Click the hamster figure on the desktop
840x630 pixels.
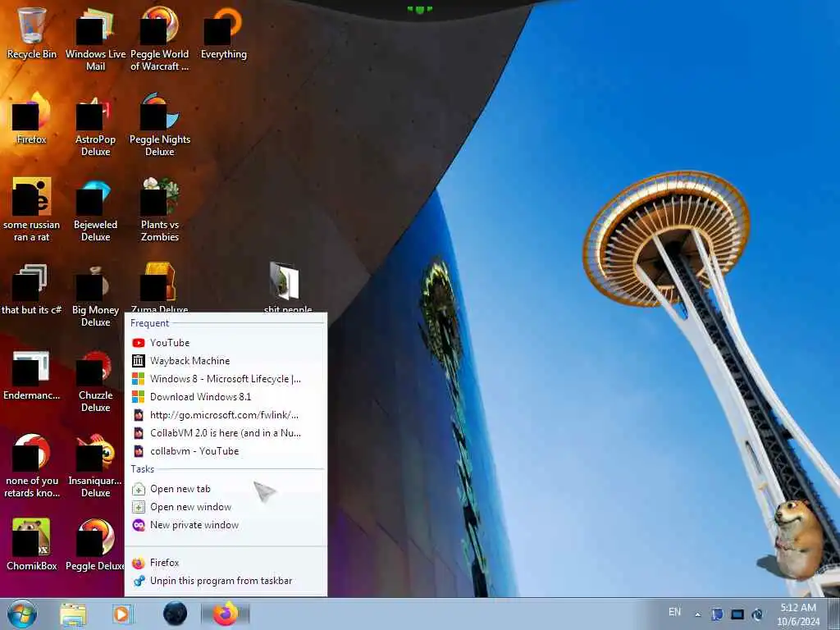click(x=798, y=540)
